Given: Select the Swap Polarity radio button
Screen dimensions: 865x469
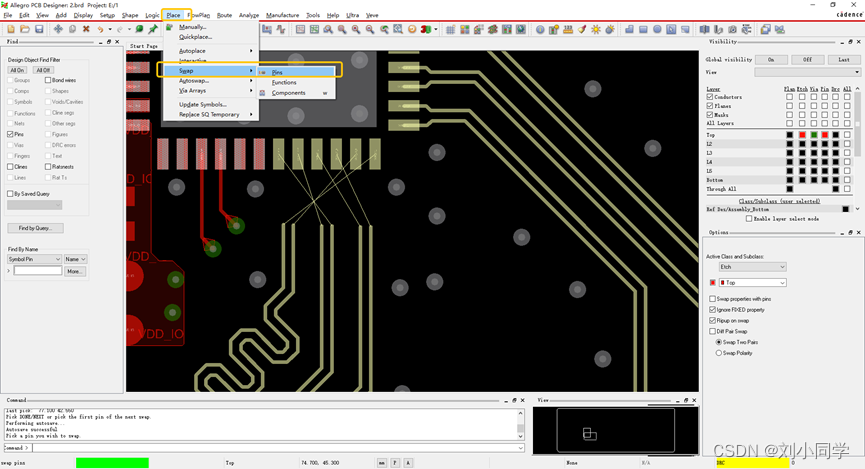Looking at the screenshot, I should pos(719,353).
